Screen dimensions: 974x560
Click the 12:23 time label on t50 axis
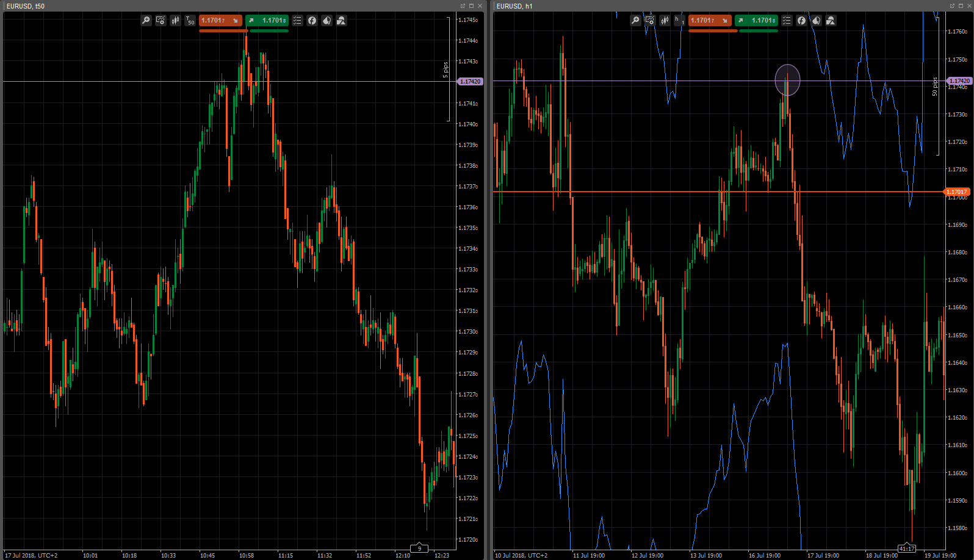[442, 556]
